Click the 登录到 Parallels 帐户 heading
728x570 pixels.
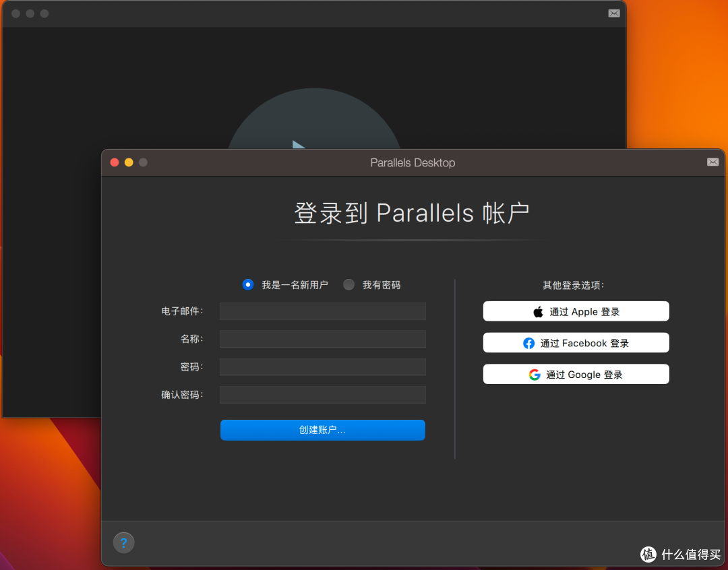tap(412, 213)
